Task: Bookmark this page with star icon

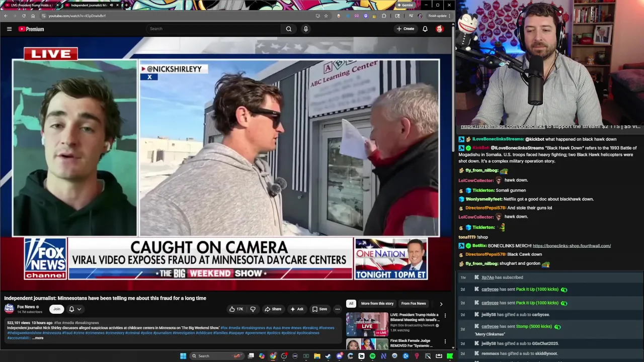Action: pyautogui.click(x=326, y=16)
